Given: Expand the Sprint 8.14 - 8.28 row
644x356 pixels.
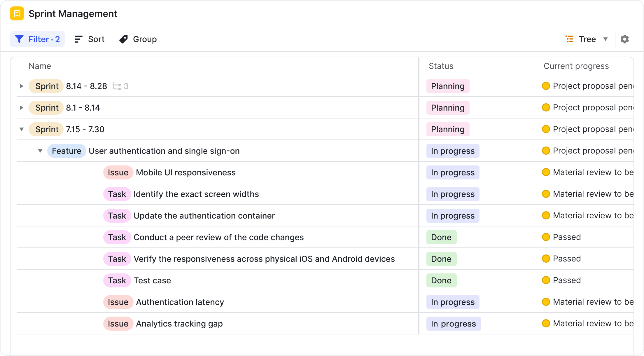Looking at the screenshot, I should [21, 86].
